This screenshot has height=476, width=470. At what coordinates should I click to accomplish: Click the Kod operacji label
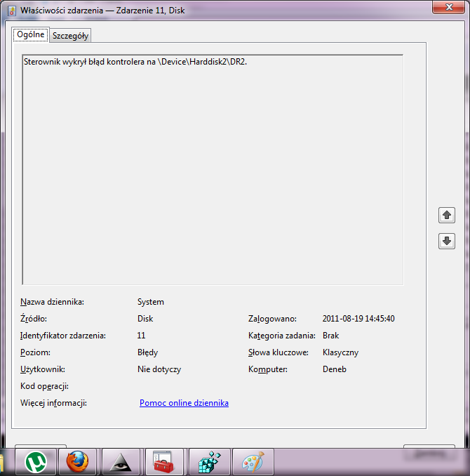click(x=44, y=386)
